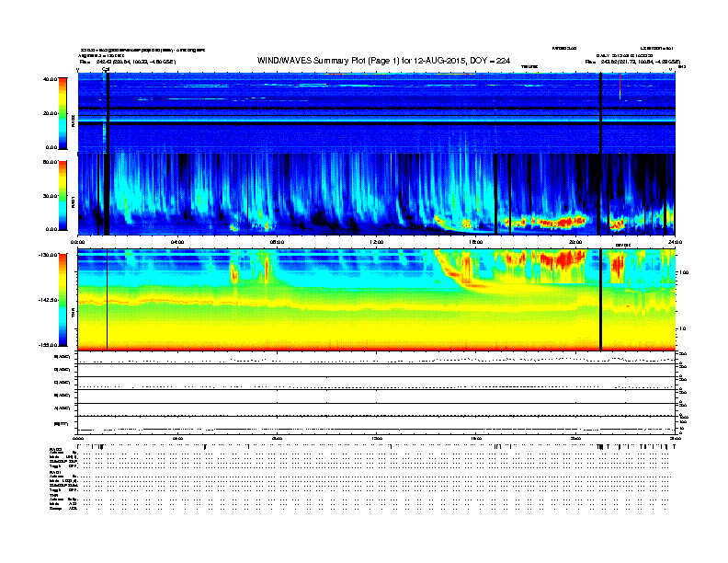Image resolution: width=728 pixels, height=563 pixels.
Task: Click the 12:00 tick under RAD1 spectrogram
Action: 377,242
